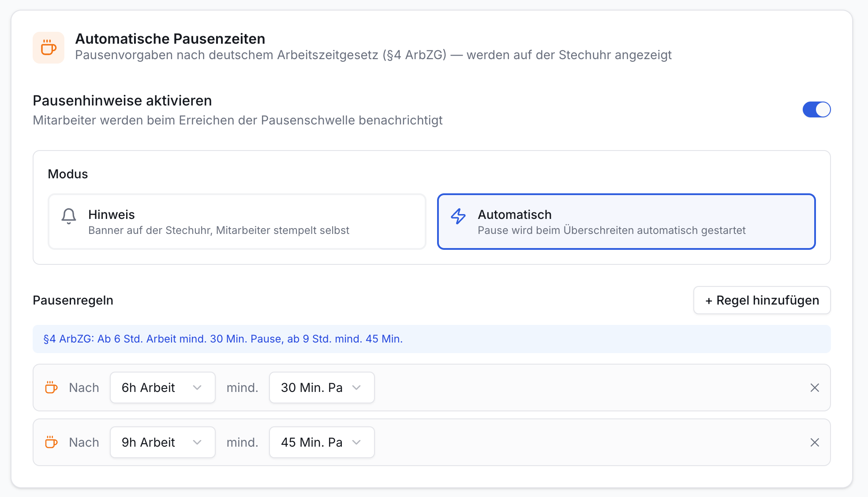The width and height of the screenshot is (868, 497).
Task: Click the lightning bolt icon in Automatisch option
Action: (x=458, y=216)
